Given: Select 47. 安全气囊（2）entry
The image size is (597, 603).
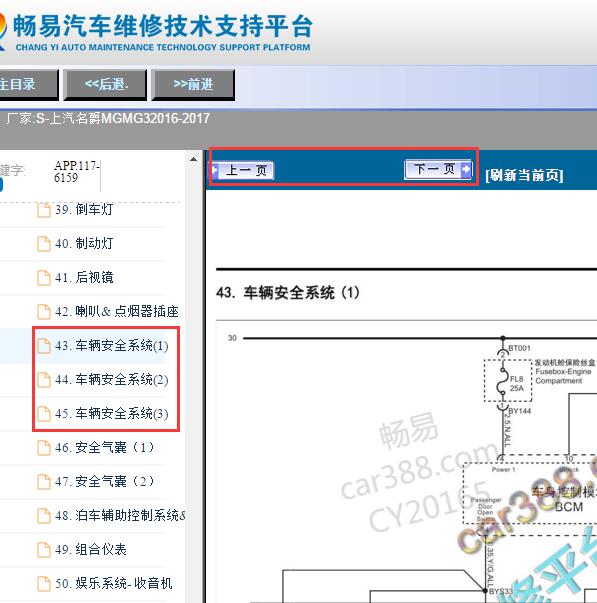Looking at the screenshot, I should point(105,481).
